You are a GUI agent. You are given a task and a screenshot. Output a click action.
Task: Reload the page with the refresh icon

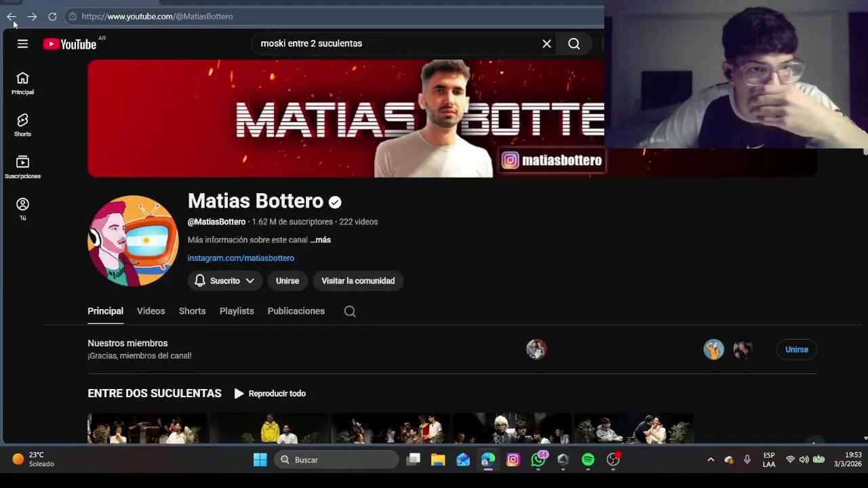click(x=52, y=16)
